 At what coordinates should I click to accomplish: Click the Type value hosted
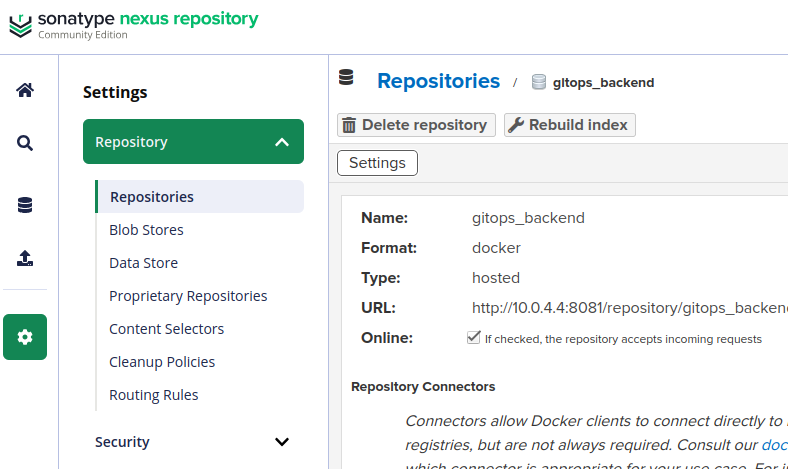pyautogui.click(x=496, y=277)
